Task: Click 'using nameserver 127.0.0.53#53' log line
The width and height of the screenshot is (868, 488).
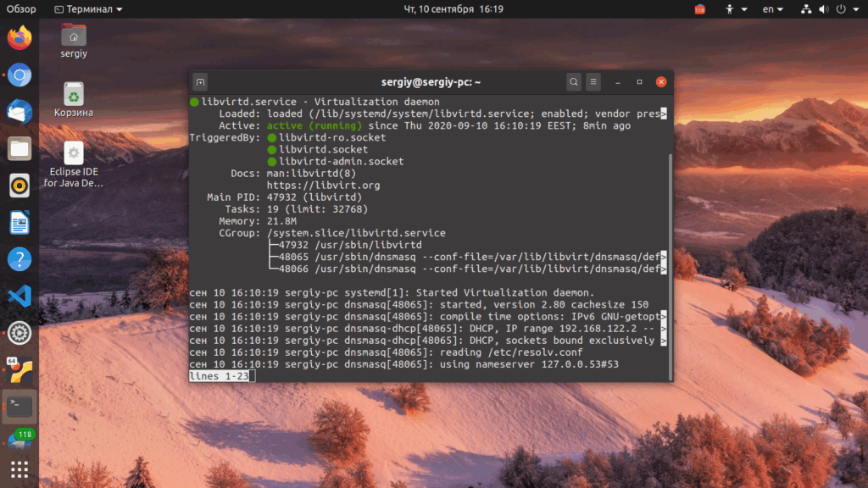Action: pos(529,364)
